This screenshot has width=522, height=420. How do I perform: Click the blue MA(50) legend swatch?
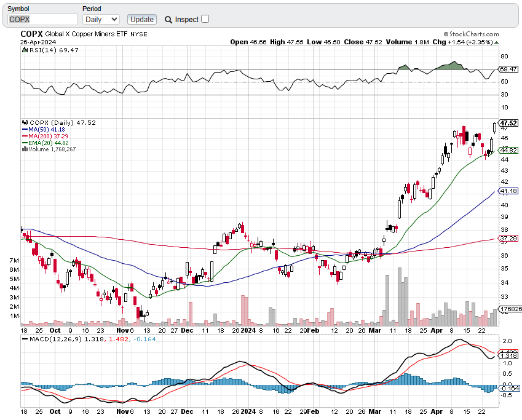pos(25,130)
